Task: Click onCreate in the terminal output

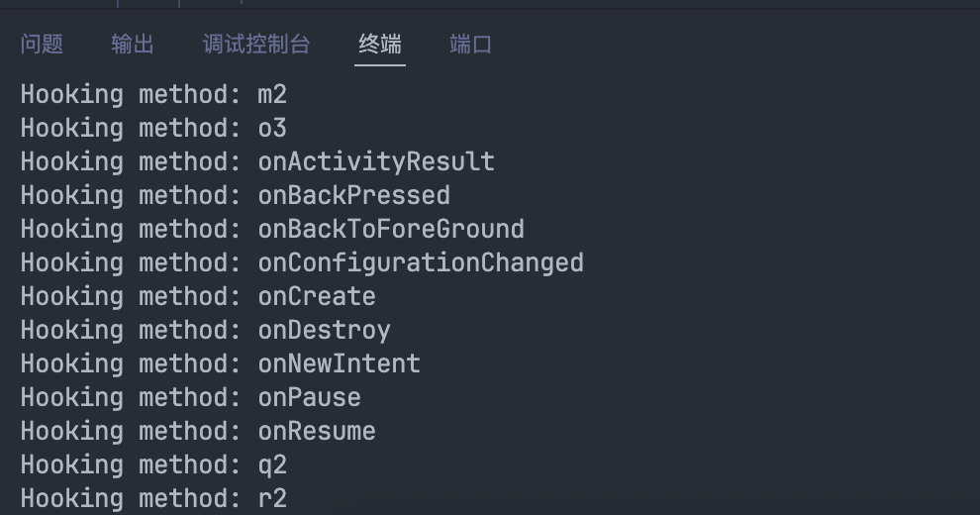Action: 317,296
